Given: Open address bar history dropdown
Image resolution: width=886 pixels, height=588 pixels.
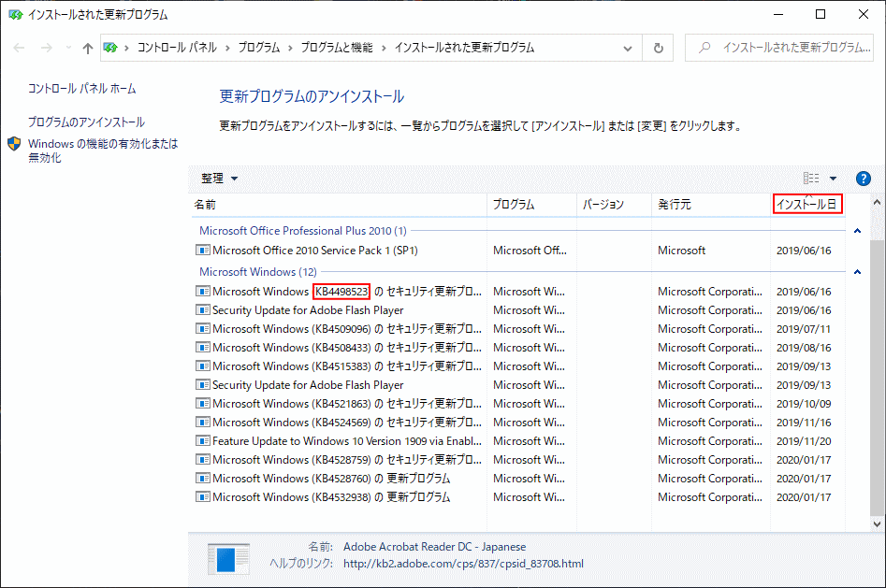Looking at the screenshot, I should 627,48.
